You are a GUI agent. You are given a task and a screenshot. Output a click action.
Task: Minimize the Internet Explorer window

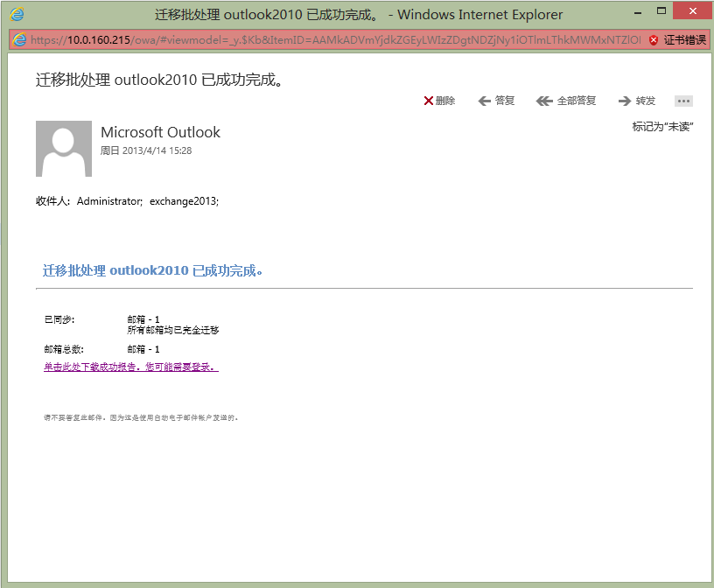[638, 12]
